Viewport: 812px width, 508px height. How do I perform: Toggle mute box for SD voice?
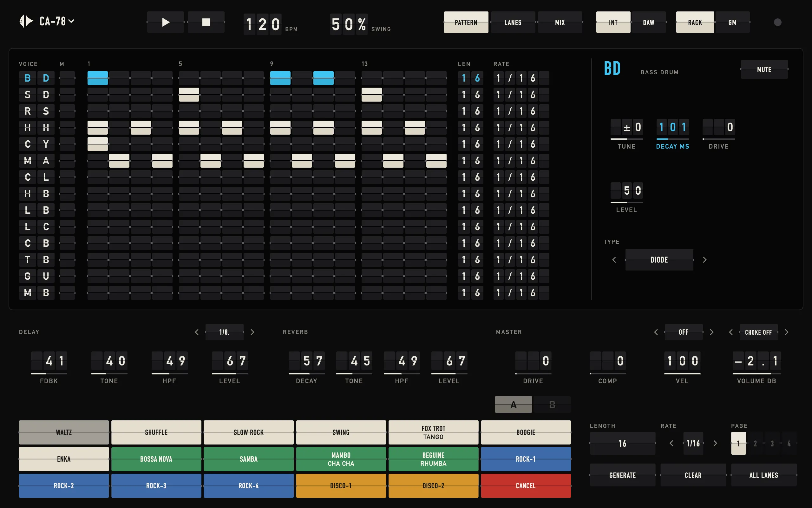67,94
